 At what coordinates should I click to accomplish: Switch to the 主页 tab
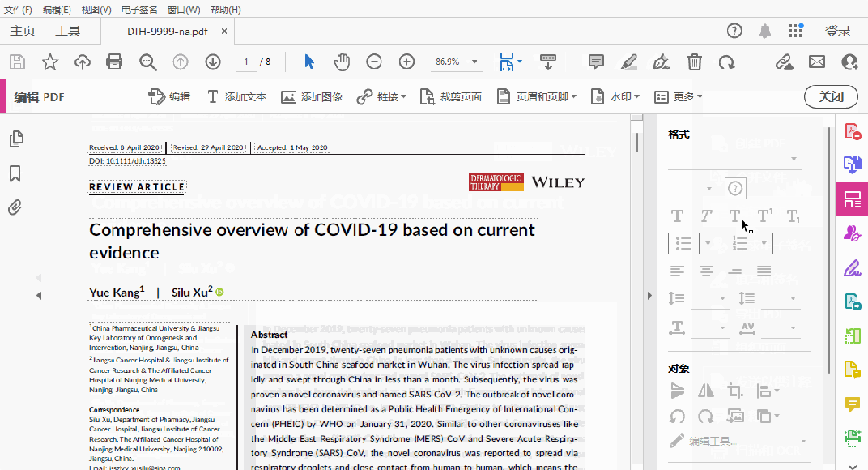pos(23,31)
